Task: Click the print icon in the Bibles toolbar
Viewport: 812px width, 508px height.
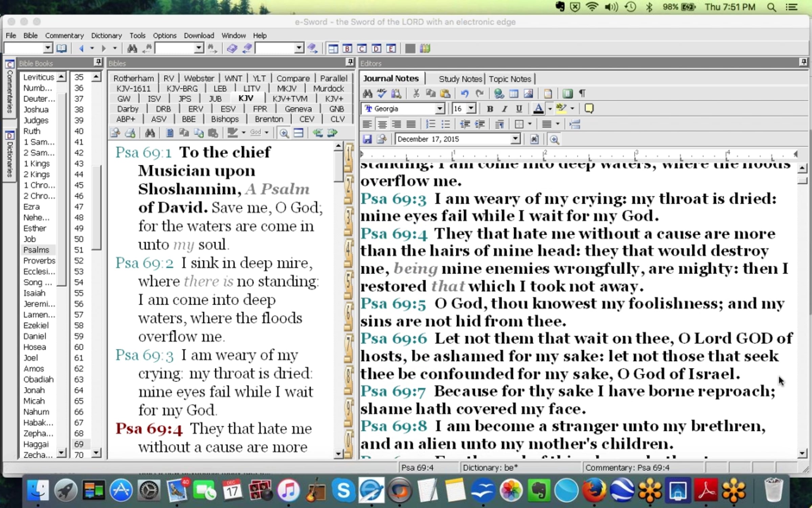Action: (130, 133)
